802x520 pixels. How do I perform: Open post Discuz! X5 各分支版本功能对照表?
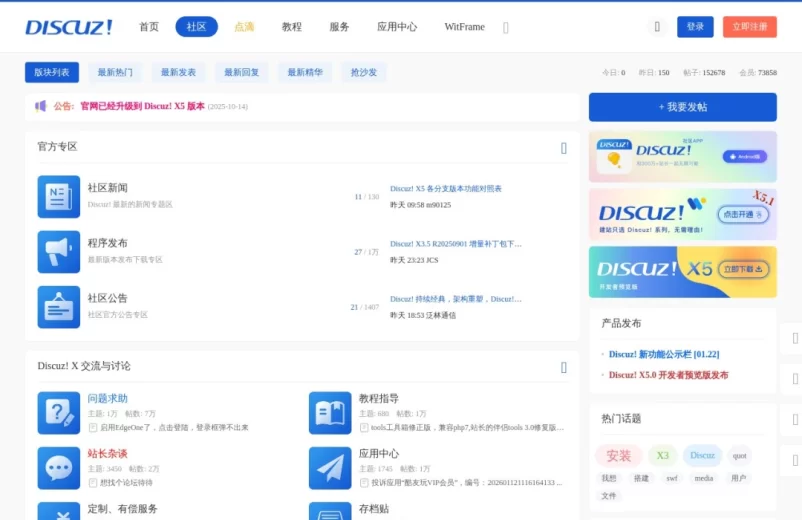[x=445, y=189]
